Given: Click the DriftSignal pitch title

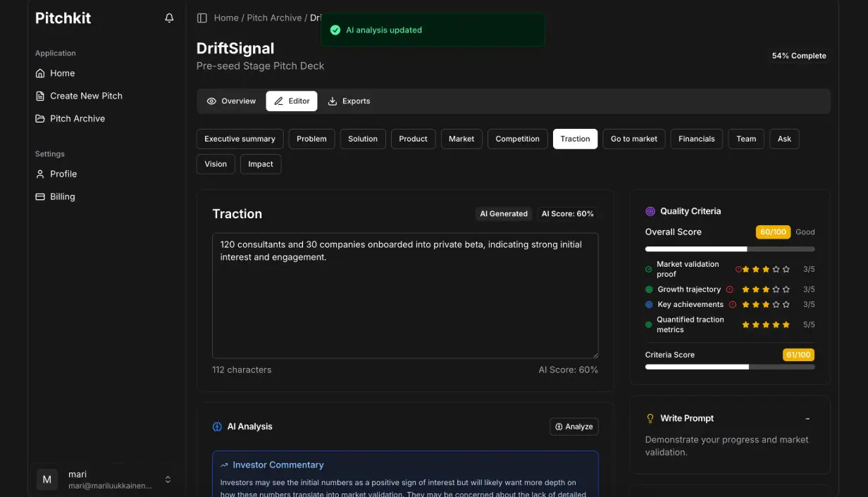Looking at the screenshot, I should coord(235,49).
